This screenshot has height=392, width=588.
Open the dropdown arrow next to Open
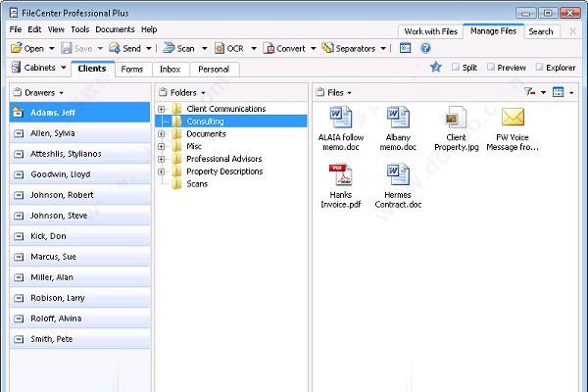[x=52, y=48]
